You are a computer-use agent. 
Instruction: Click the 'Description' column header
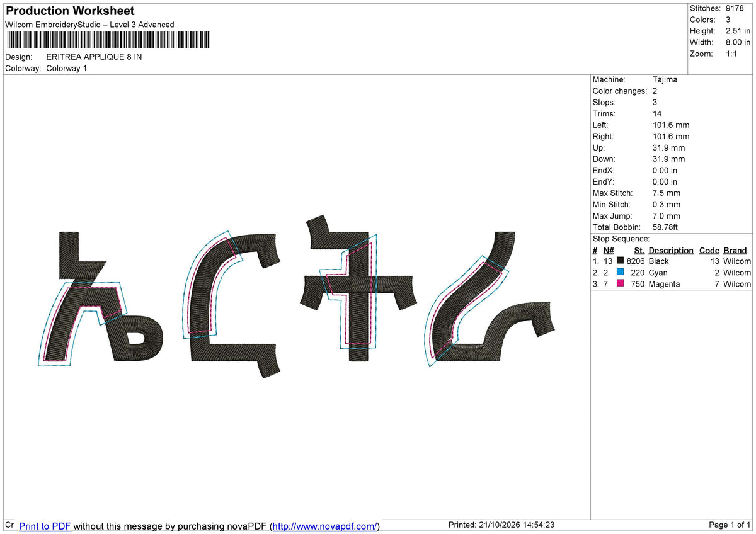[671, 251]
